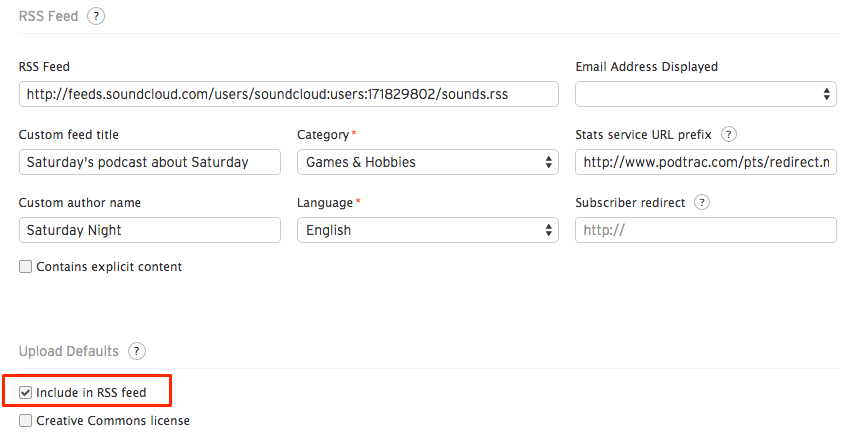The height and width of the screenshot is (443, 853).
Task: Click the Creative Commons license label text
Action: coord(113,421)
